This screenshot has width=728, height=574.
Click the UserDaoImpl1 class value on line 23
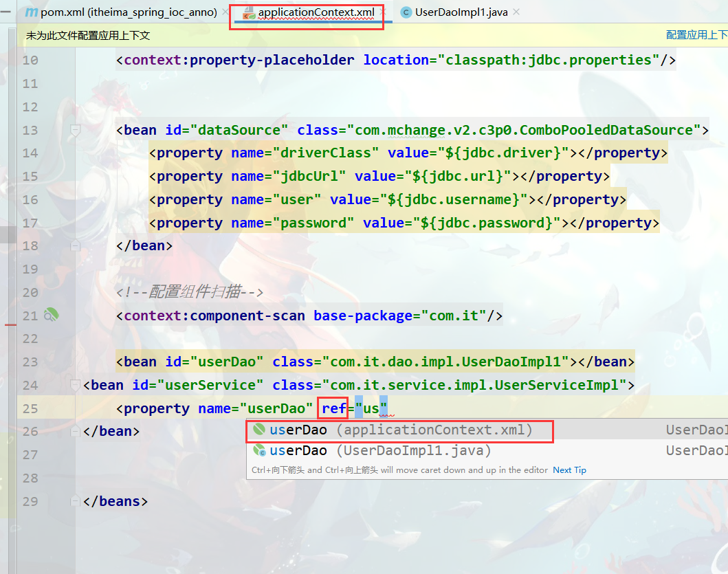(445, 362)
